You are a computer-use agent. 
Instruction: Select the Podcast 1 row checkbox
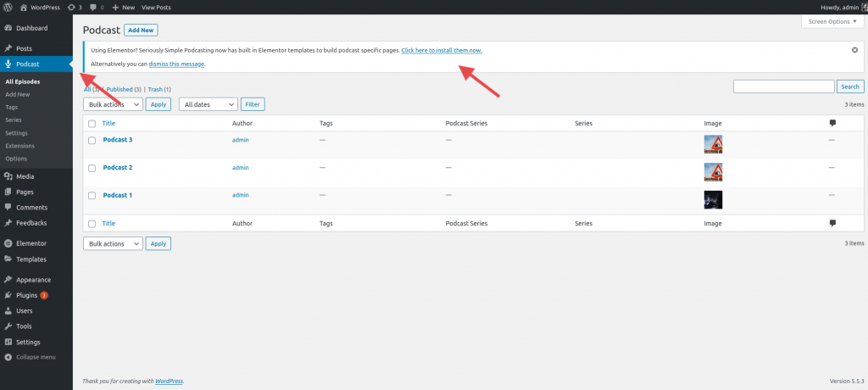tap(92, 196)
